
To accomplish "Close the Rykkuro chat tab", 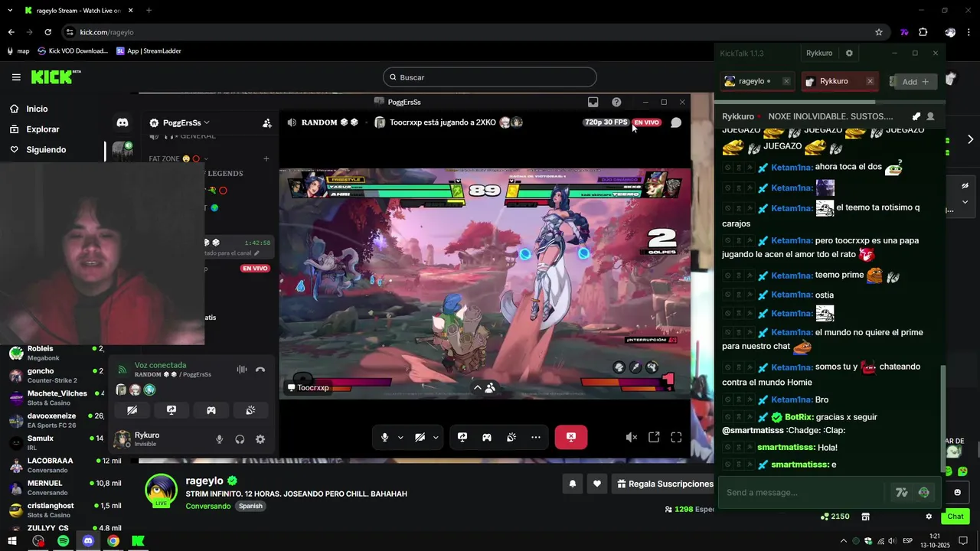I will tap(870, 81).
